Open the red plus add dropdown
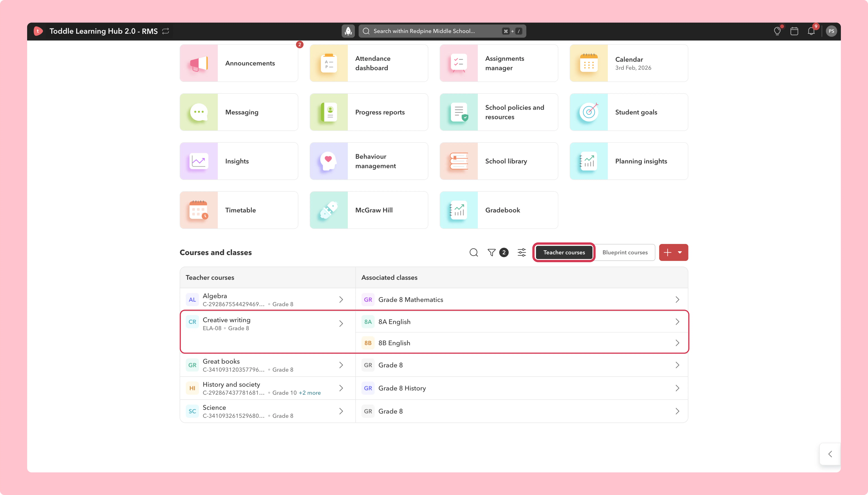Viewport: 868px width, 495px height. tap(673, 252)
